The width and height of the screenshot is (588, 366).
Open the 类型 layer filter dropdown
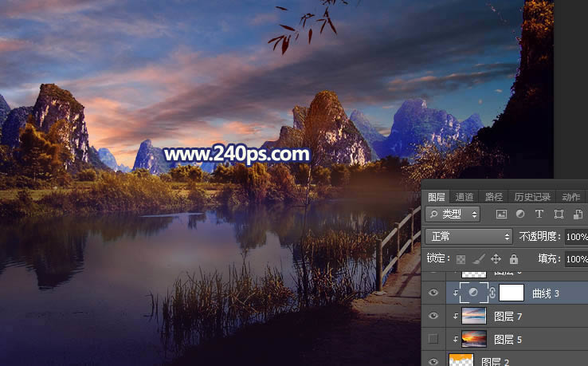point(453,214)
